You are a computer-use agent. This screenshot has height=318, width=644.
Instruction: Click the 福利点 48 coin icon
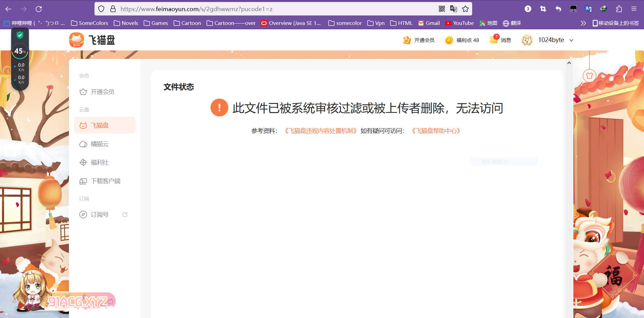[x=449, y=40]
